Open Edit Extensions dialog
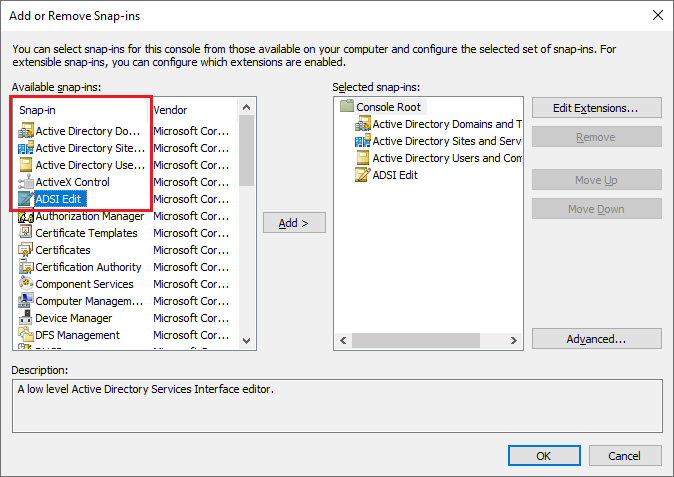 pyautogui.click(x=596, y=107)
